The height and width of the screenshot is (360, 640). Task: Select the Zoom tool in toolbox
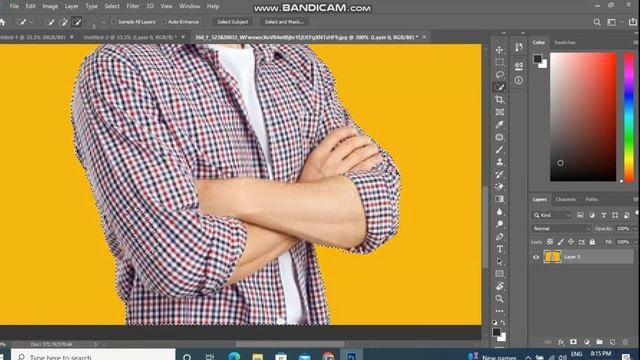pos(499,299)
